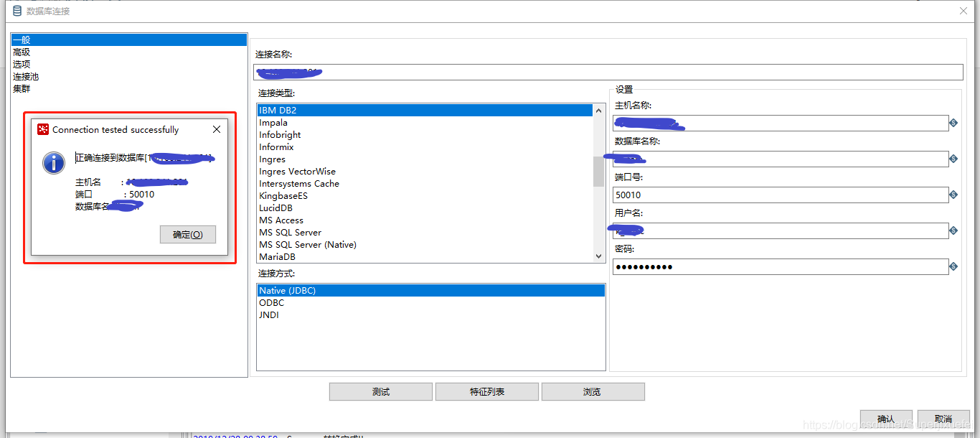Focus the 用户名 input field
Image resolution: width=980 pixels, height=438 pixels.
click(781, 230)
